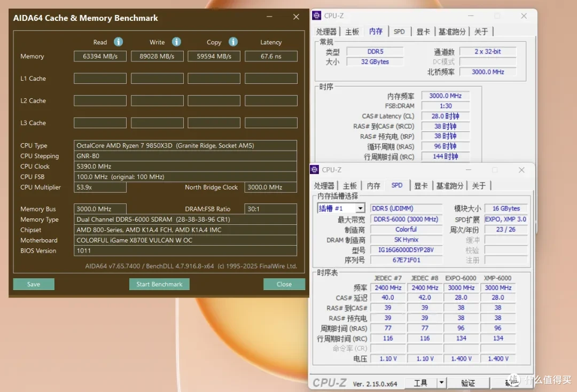Click the Motherboard COLORFUL iGame X870E field
The width and height of the screenshot is (577, 392).
(185, 240)
